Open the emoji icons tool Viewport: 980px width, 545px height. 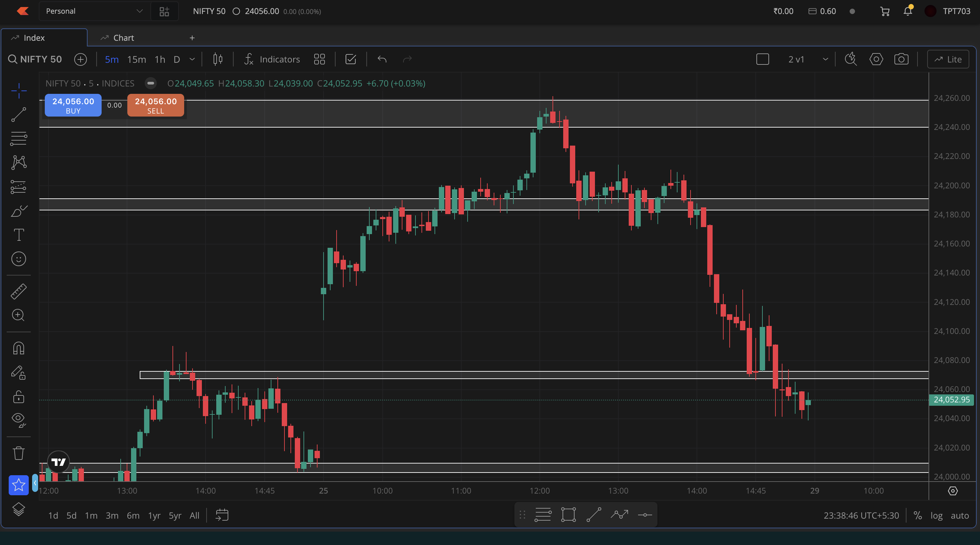19,259
